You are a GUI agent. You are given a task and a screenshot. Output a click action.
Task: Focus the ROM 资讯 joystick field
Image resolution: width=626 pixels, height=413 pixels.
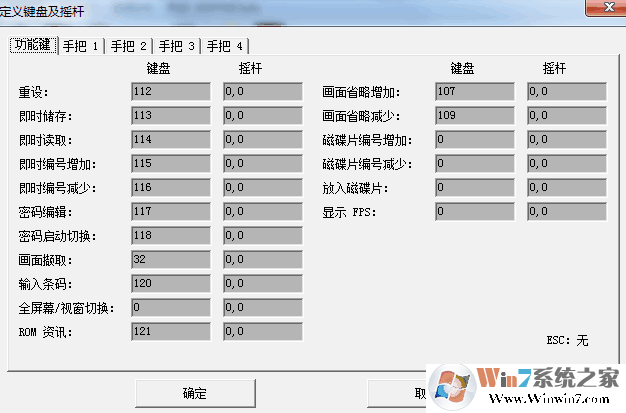click(262, 332)
